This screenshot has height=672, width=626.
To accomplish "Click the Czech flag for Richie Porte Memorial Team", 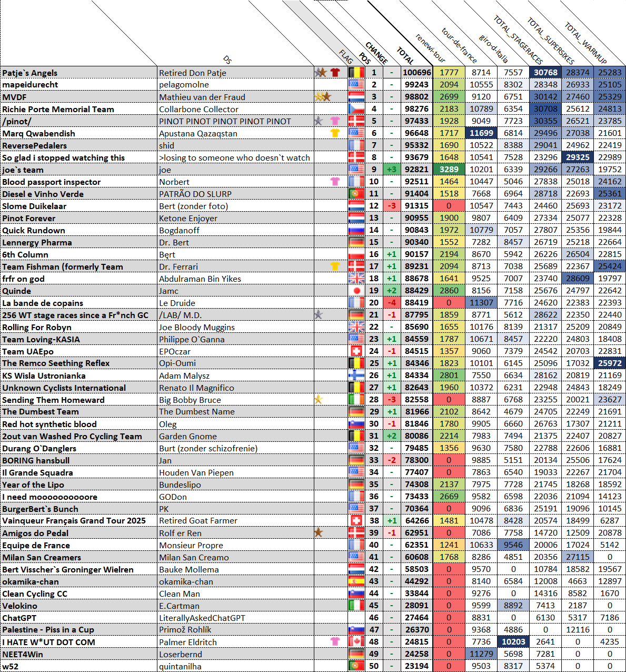I will tap(356, 109).
